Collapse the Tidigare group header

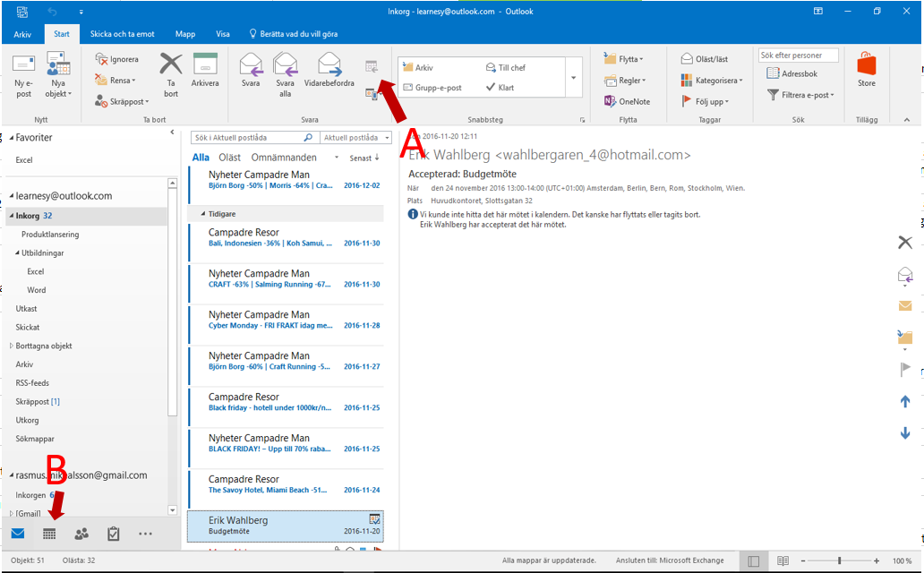pos(203,214)
